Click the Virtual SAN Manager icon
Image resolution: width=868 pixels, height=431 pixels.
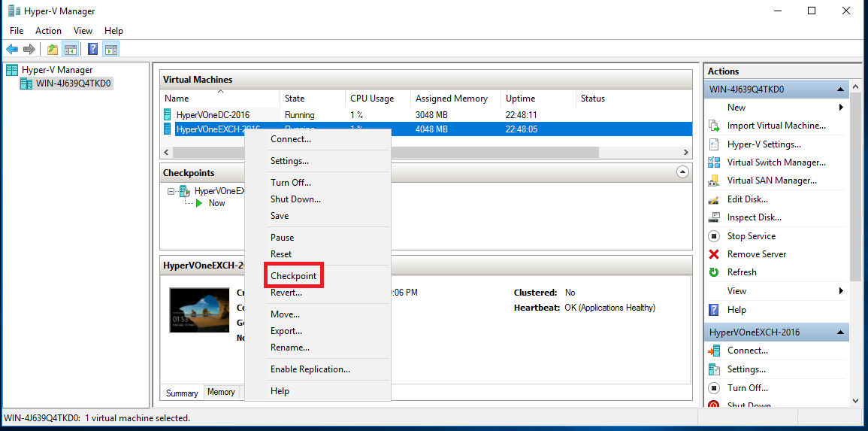pos(714,181)
